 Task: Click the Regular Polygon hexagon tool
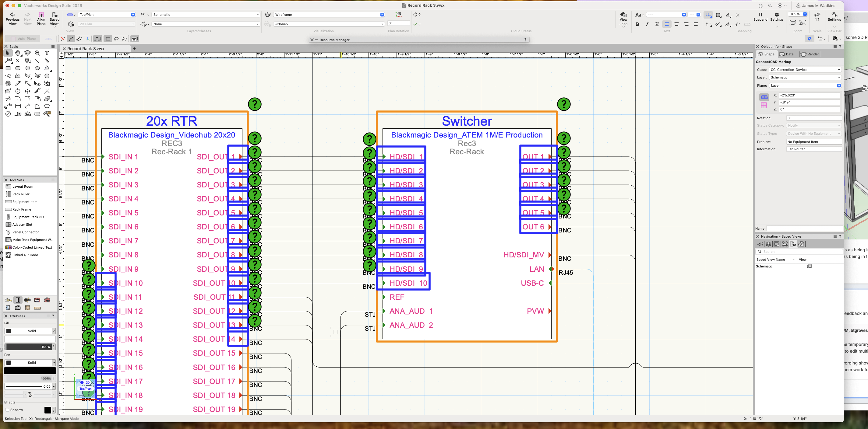[x=47, y=76]
